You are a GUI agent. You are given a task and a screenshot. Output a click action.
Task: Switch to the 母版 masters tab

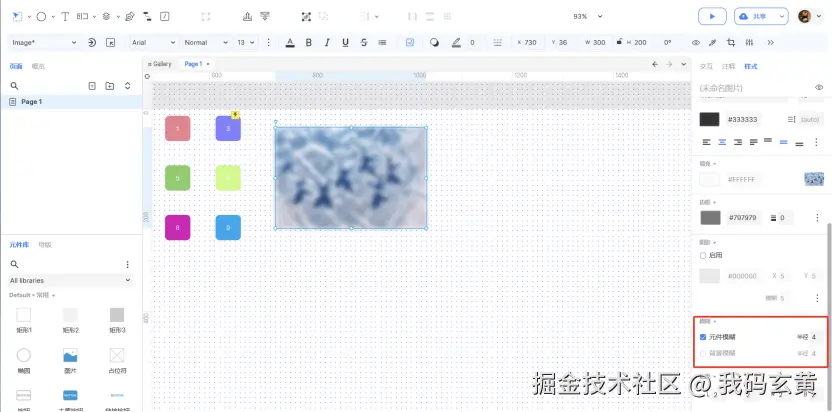pyautogui.click(x=45, y=245)
